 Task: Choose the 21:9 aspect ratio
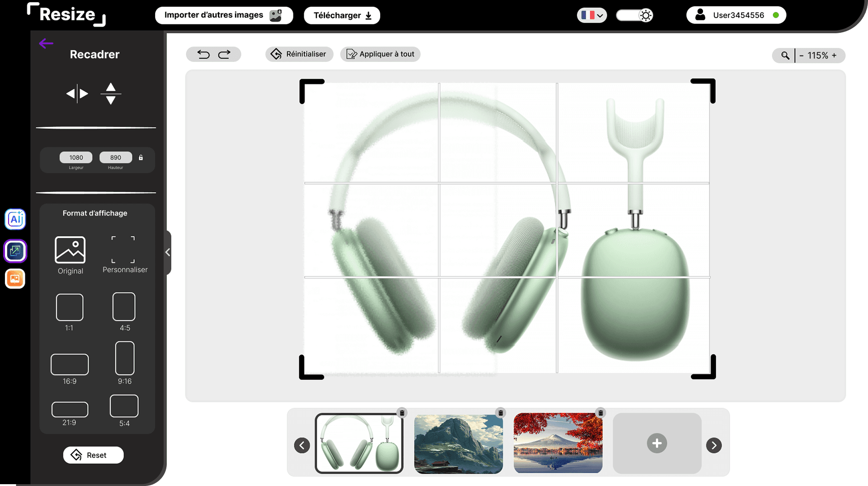click(70, 414)
